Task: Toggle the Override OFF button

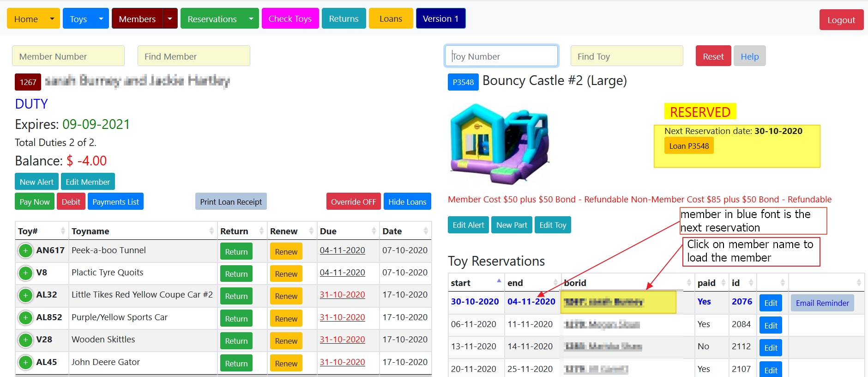Action: 353,202
